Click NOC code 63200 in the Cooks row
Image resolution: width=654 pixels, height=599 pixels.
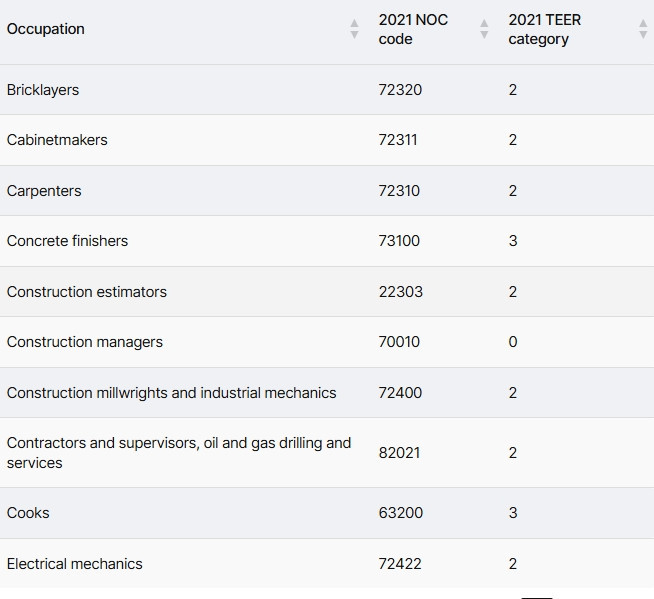[400, 513]
